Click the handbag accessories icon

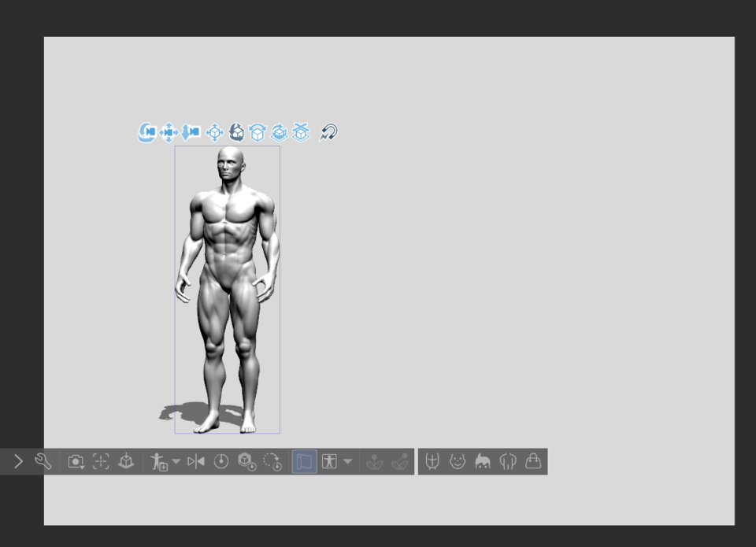pyautogui.click(x=533, y=462)
